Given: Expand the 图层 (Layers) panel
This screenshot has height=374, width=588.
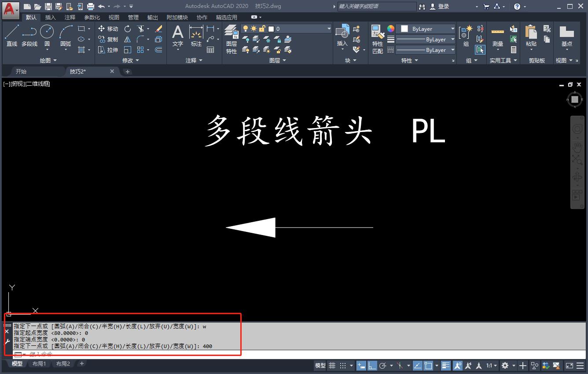Looking at the screenshot, I should tap(277, 60).
